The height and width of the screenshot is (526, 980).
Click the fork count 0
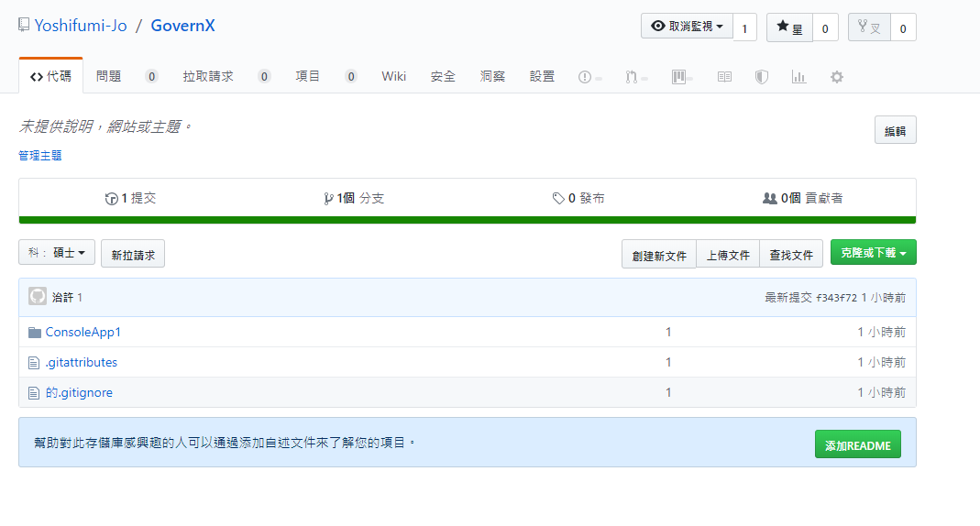coord(902,28)
